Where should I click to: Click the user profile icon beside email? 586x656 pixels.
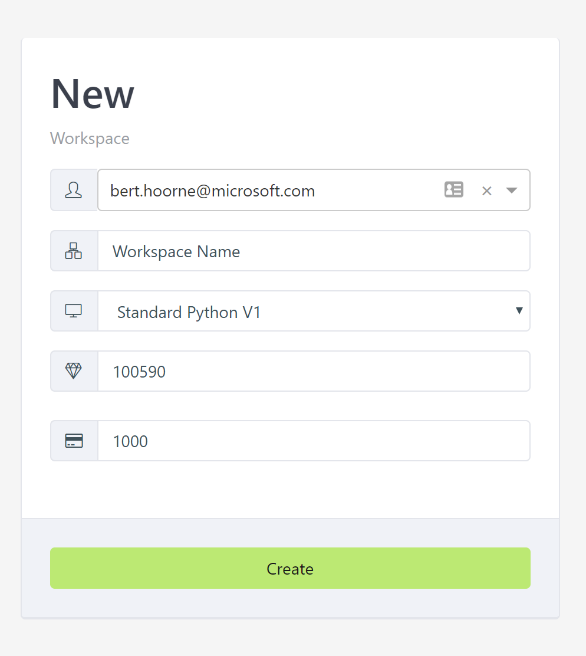(x=73, y=190)
